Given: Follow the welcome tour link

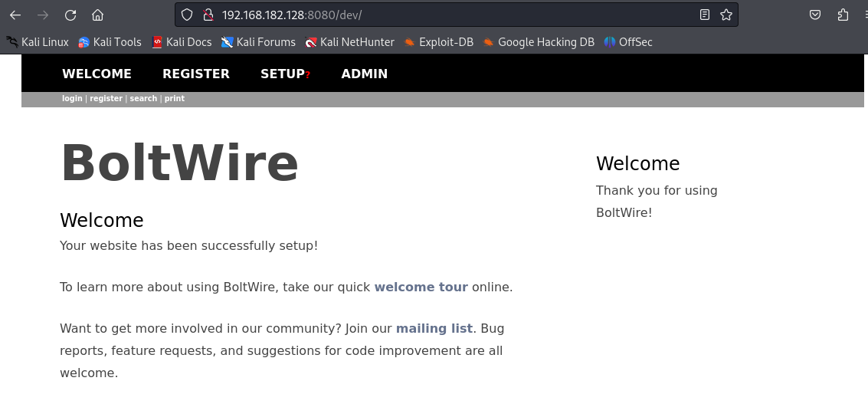Looking at the screenshot, I should pyautogui.click(x=421, y=287).
